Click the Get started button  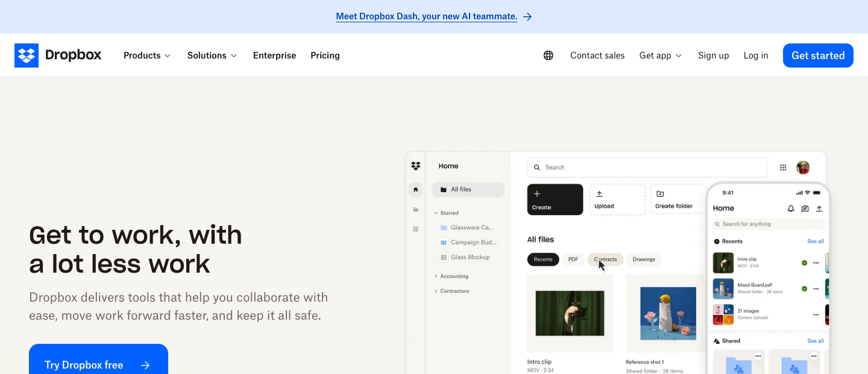point(818,55)
